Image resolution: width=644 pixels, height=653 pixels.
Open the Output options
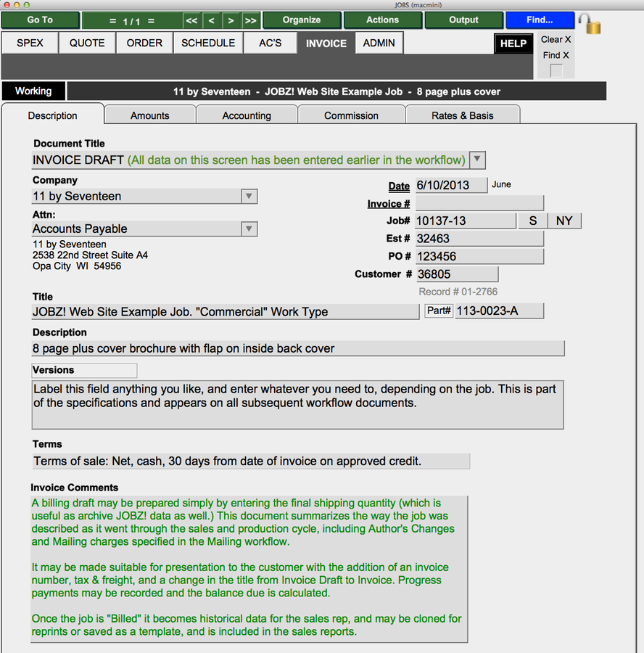coord(463,20)
